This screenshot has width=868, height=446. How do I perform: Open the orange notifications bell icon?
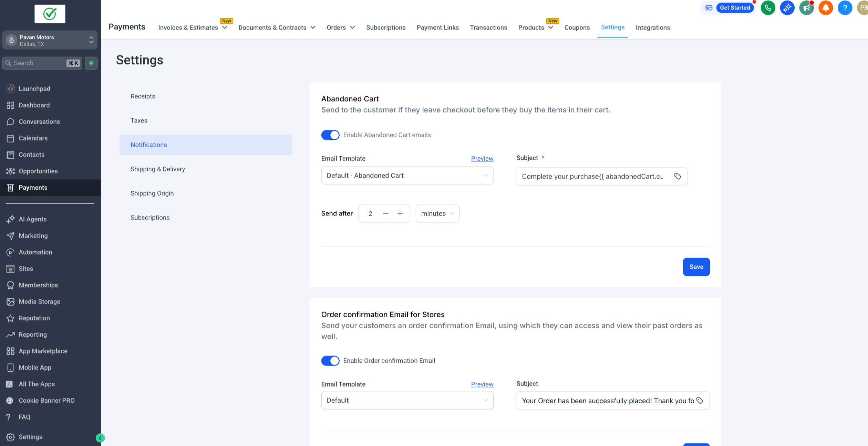point(826,8)
